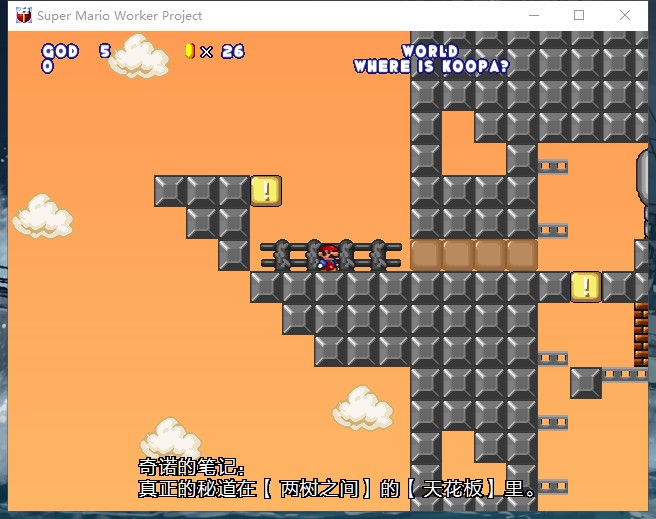Click the subtitle line 奇诺的笔记:
The image size is (656, 519).
click(x=191, y=467)
